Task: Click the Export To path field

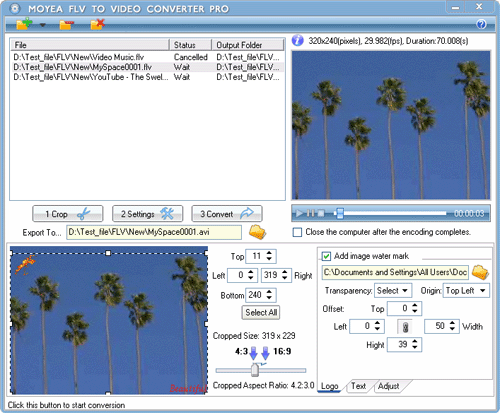Action: pos(154,232)
